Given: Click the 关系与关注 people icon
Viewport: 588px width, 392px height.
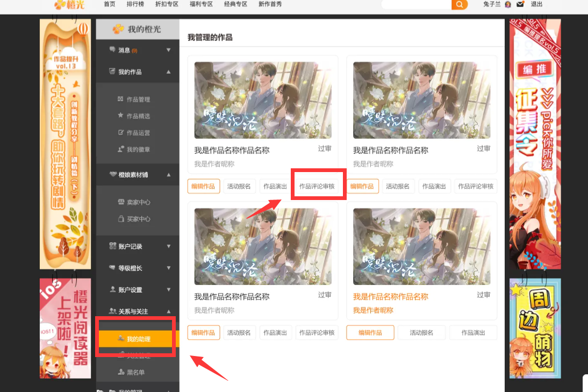Looking at the screenshot, I should coord(112,311).
